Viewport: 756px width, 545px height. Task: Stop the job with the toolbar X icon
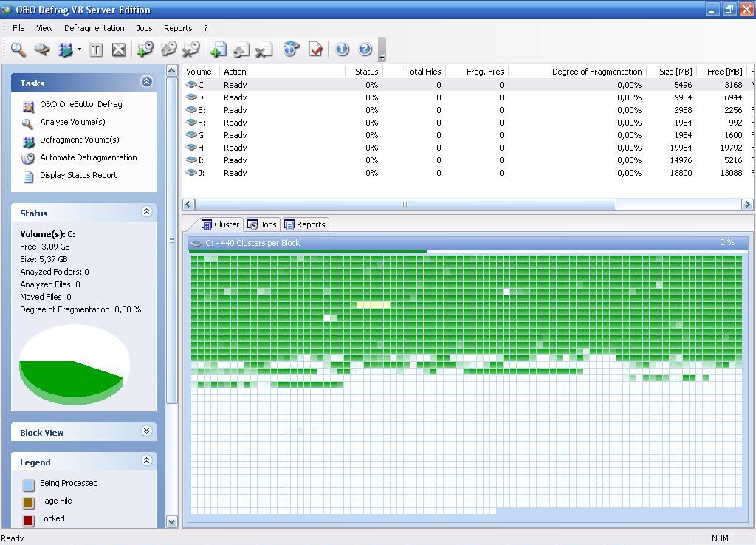click(x=119, y=49)
